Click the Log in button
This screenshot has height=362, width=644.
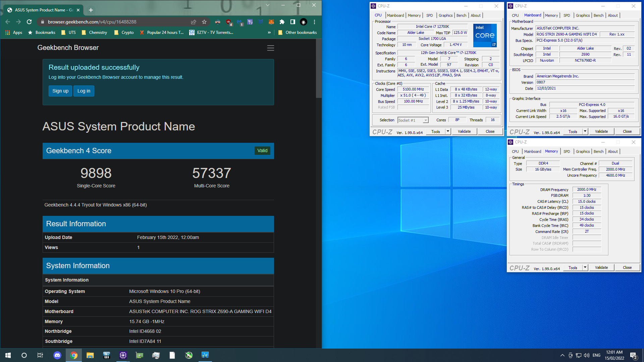pos(84,91)
